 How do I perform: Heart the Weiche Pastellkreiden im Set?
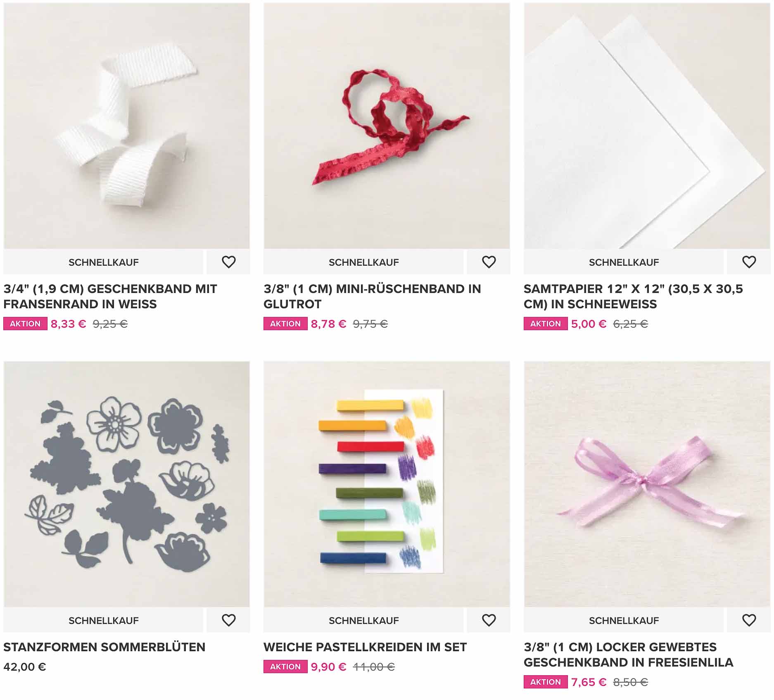pyautogui.click(x=489, y=620)
